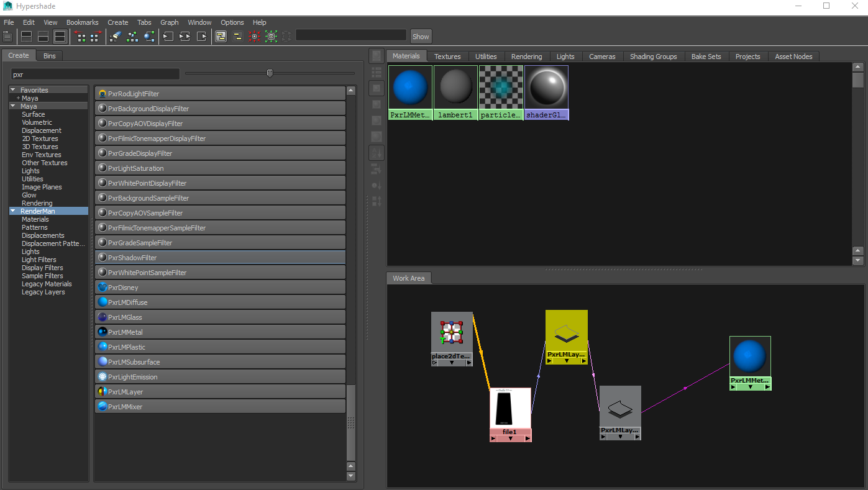
Task: Click the PxrLMDiffuse blue sphere icon
Action: pyautogui.click(x=103, y=302)
